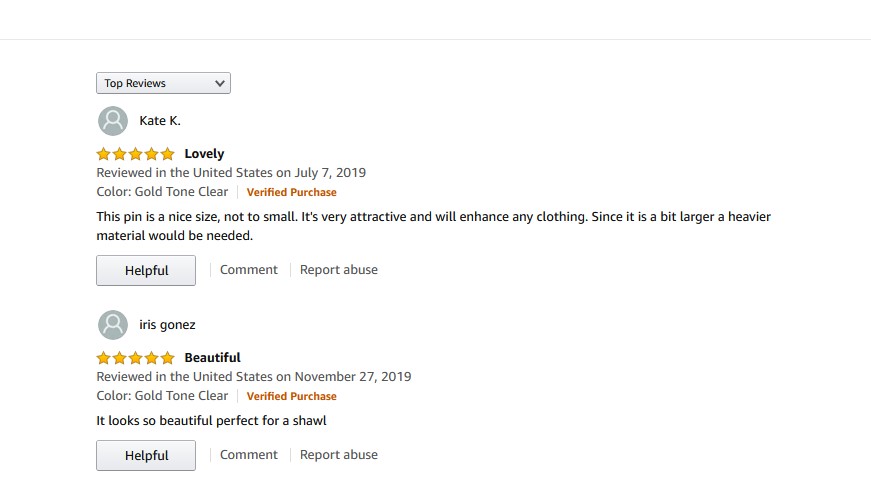Image resolution: width=871 pixels, height=492 pixels.
Task: Click Color: Gold Tone Clear on Beautiful review
Action: pos(162,396)
